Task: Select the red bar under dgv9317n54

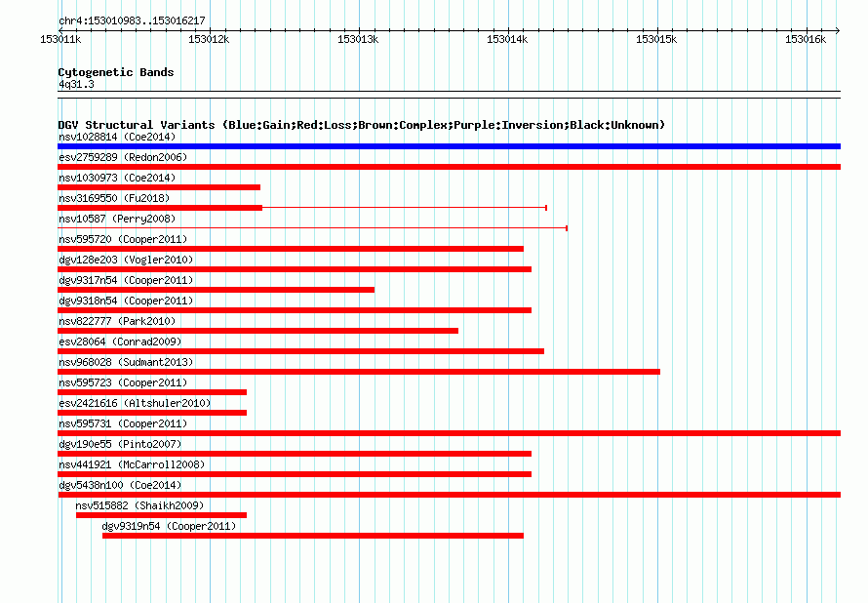Action: click(x=216, y=290)
